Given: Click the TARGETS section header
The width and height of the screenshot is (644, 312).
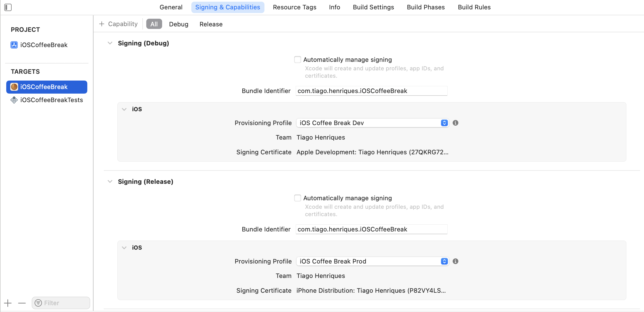Looking at the screenshot, I should pos(25,72).
